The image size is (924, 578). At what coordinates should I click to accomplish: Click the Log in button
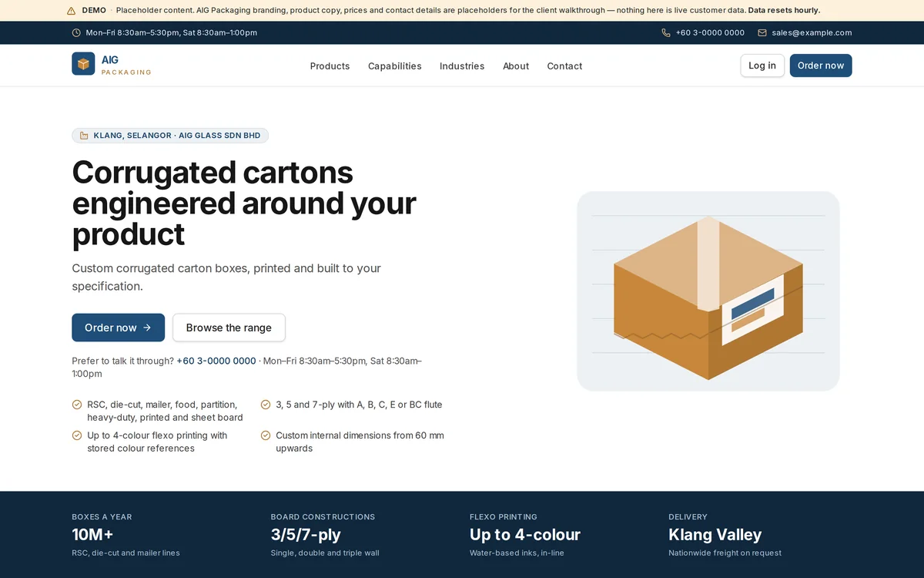(x=762, y=66)
